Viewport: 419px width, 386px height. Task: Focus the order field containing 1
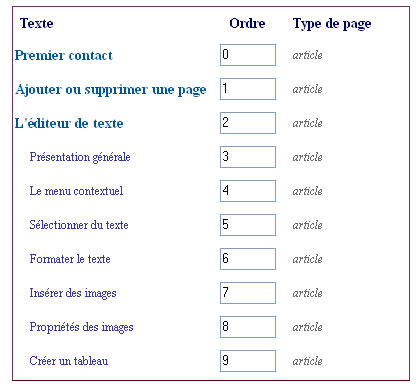[248, 89]
